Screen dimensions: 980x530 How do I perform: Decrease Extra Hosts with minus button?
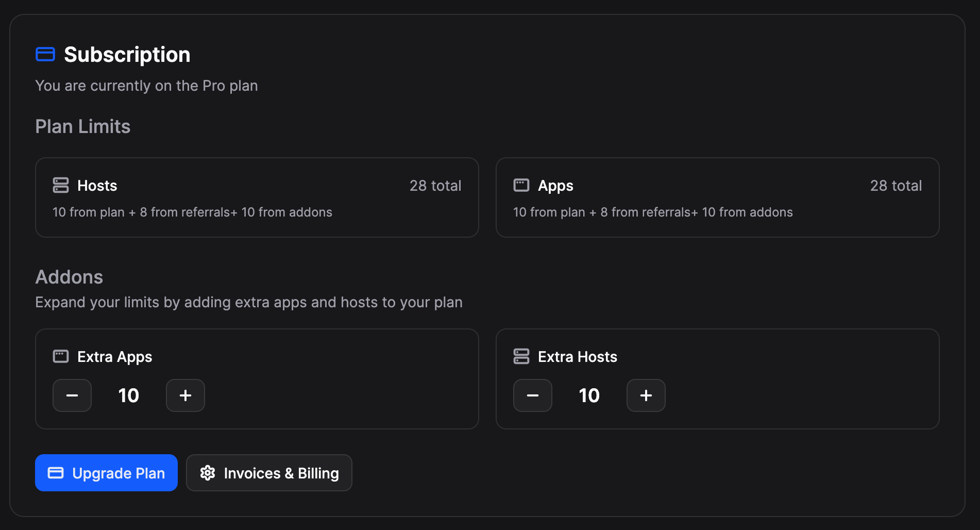(533, 395)
